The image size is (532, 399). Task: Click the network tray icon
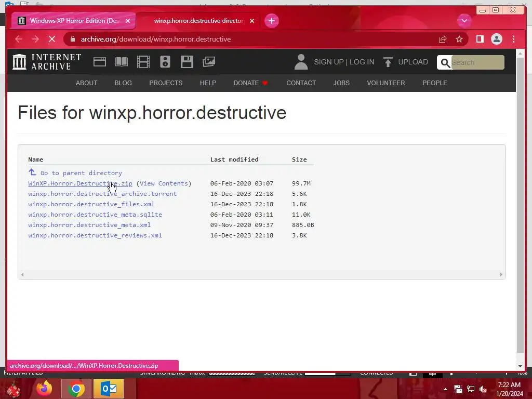tap(471, 389)
